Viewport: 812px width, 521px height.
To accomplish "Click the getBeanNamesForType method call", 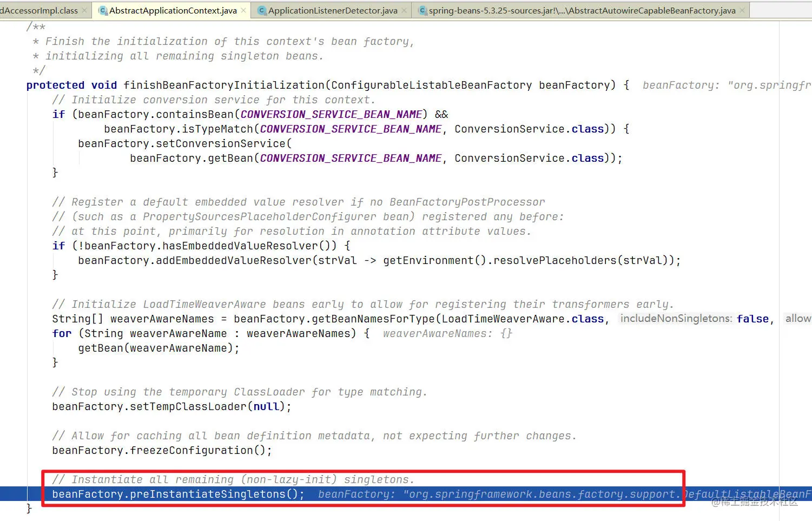I will click(x=373, y=319).
